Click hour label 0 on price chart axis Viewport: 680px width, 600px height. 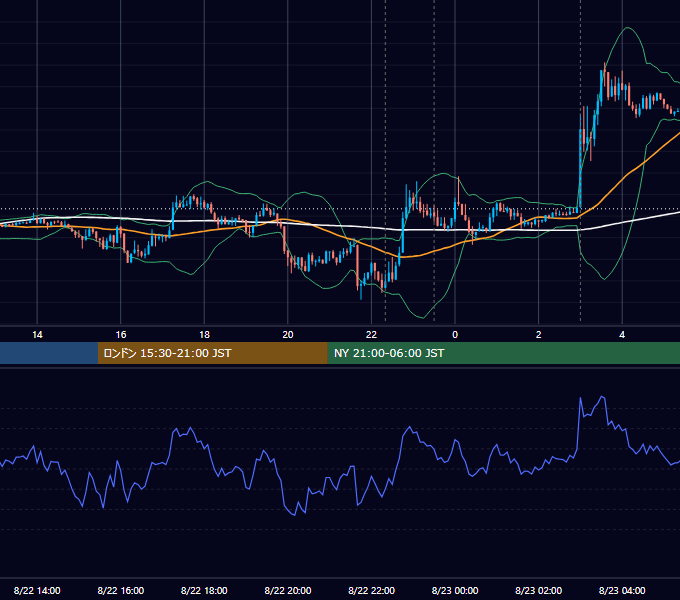(x=455, y=335)
